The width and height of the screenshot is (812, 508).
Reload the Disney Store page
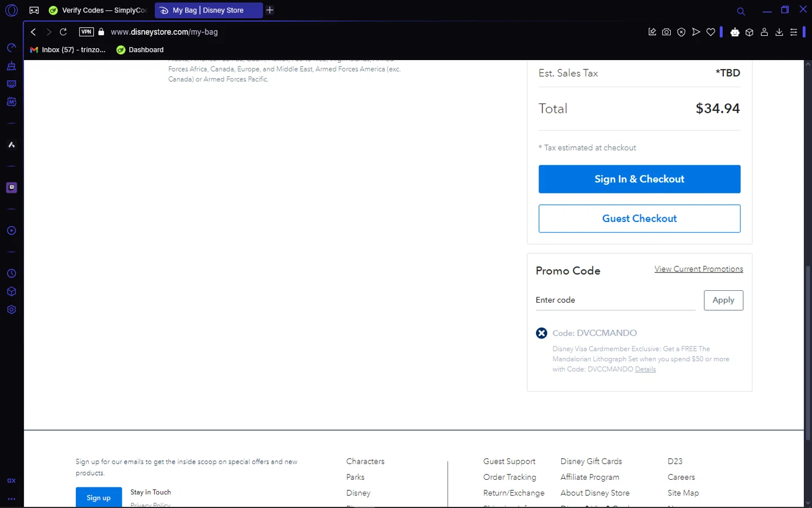point(63,32)
